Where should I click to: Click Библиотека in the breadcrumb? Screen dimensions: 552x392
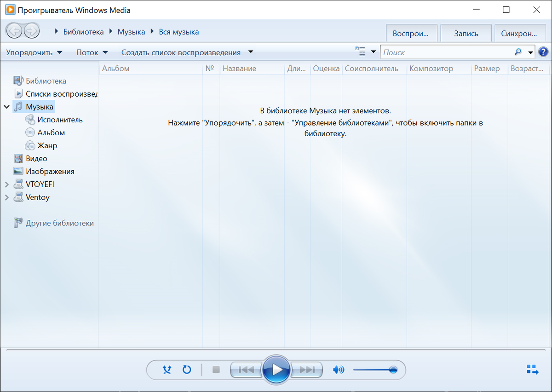pos(83,32)
